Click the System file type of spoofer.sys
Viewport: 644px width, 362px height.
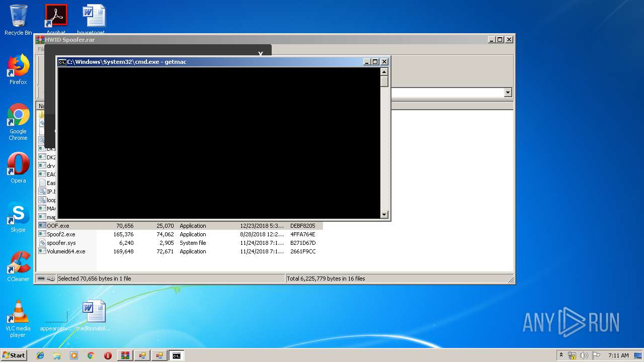[193, 243]
